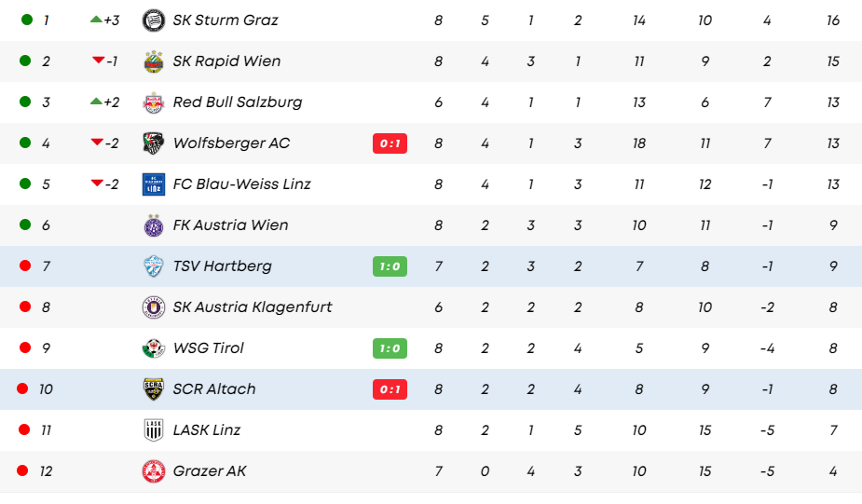Click the Wolfsberger AC wolf crest
This screenshot has width=862, height=504.
(x=154, y=143)
